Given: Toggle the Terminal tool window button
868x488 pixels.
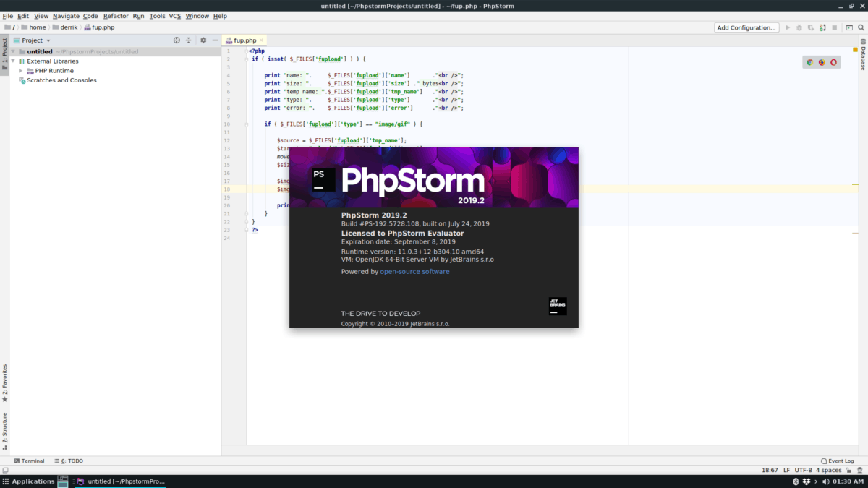Looking at the screenshot, I should (29, 461).
